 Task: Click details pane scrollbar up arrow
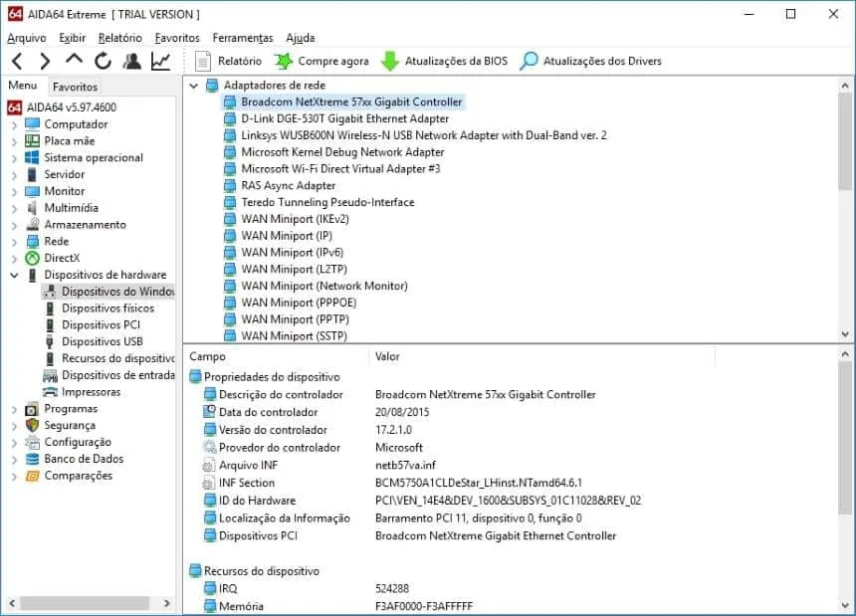click(845, 354)
